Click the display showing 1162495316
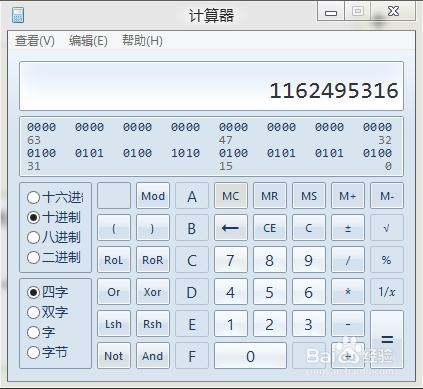The height and width of the screenshot is (389, 423). point(211,86)
